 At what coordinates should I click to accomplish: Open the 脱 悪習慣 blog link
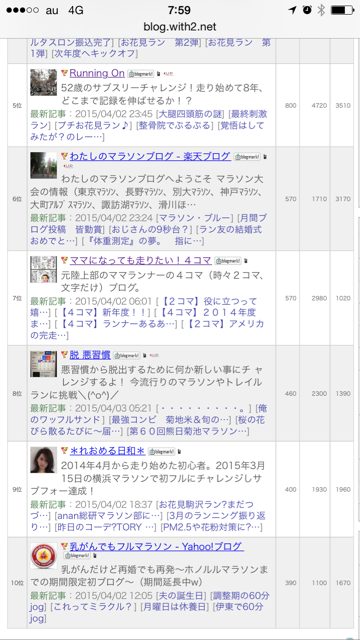[90, 355]
